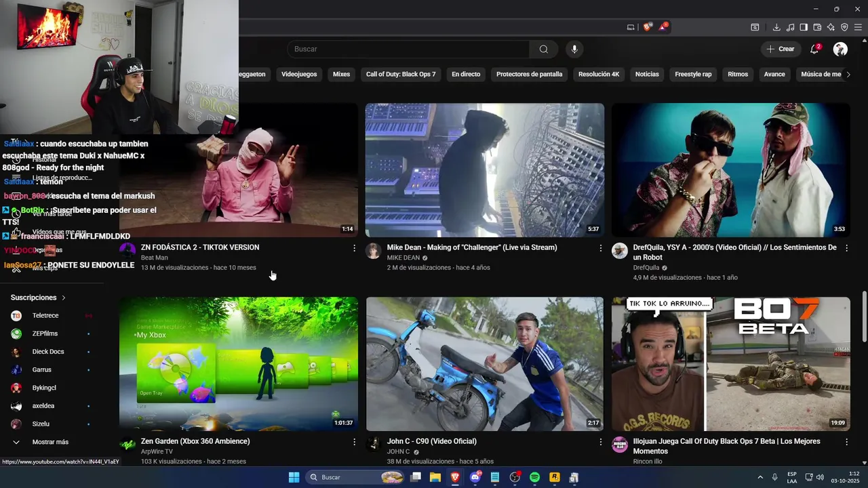Select the En directo filter chip
This screenshot has height=488, width=868.
[466, 75]
